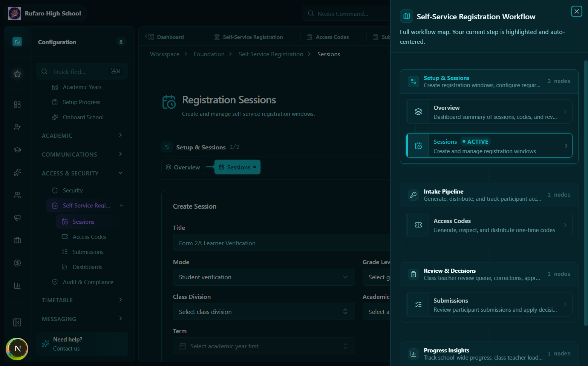Viewport: 588px width, 366px height.
Task: Open Setup Progress in sidebar
Action: click(81, 102)
